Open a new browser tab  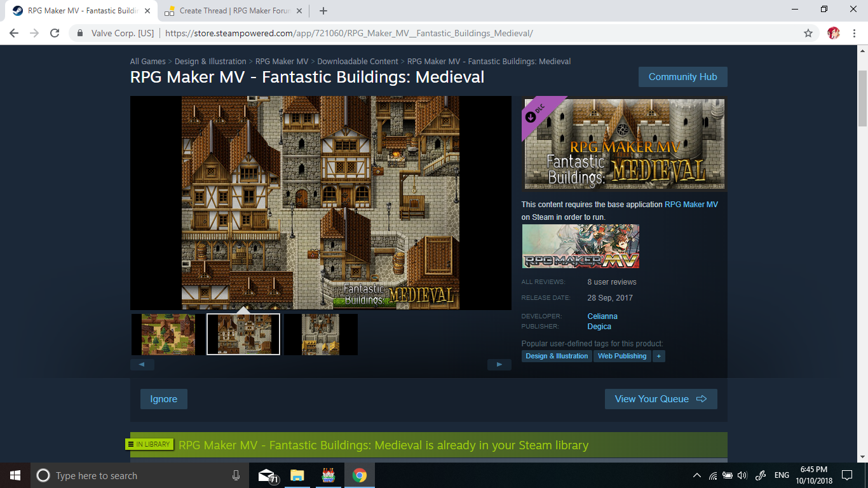tap(323, 11)
